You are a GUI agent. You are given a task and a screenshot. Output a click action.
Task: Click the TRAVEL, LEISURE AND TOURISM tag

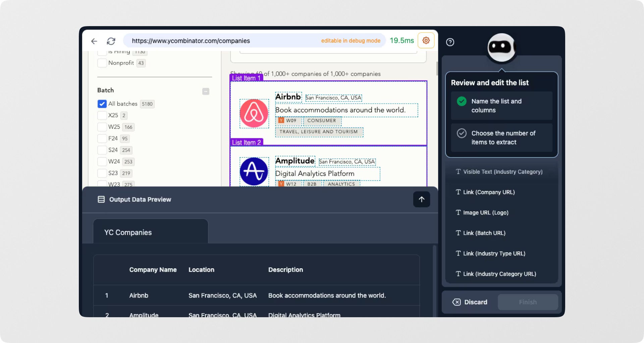[319, 132]
